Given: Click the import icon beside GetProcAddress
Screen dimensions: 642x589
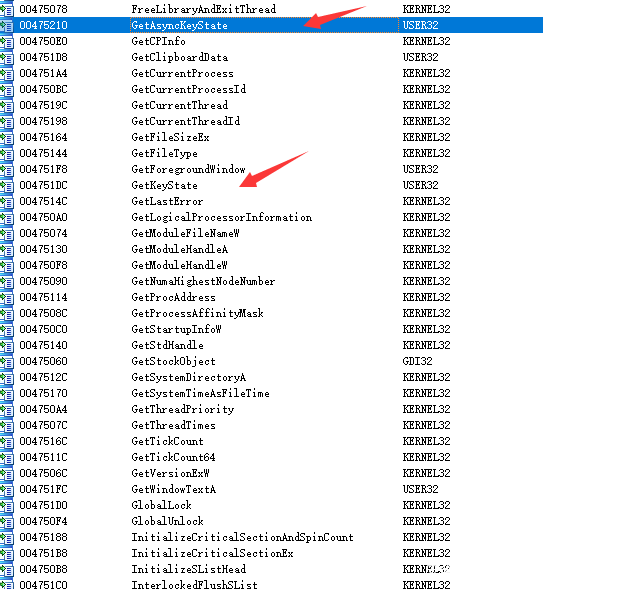Looking at the screenshot, I should tap(7, 298).
